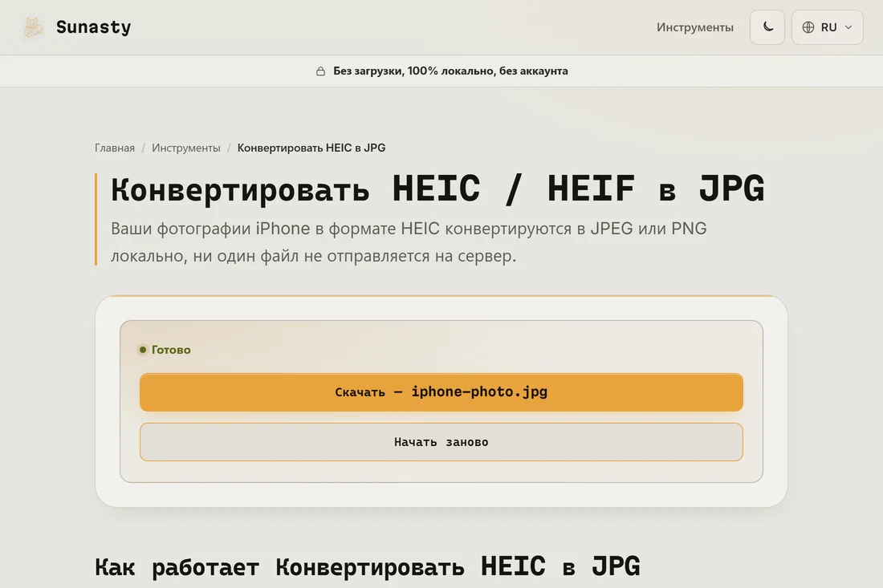Click the green Готово status indicator dot
This screenshot has width=883, height=588.
click(x=143, y=350)
